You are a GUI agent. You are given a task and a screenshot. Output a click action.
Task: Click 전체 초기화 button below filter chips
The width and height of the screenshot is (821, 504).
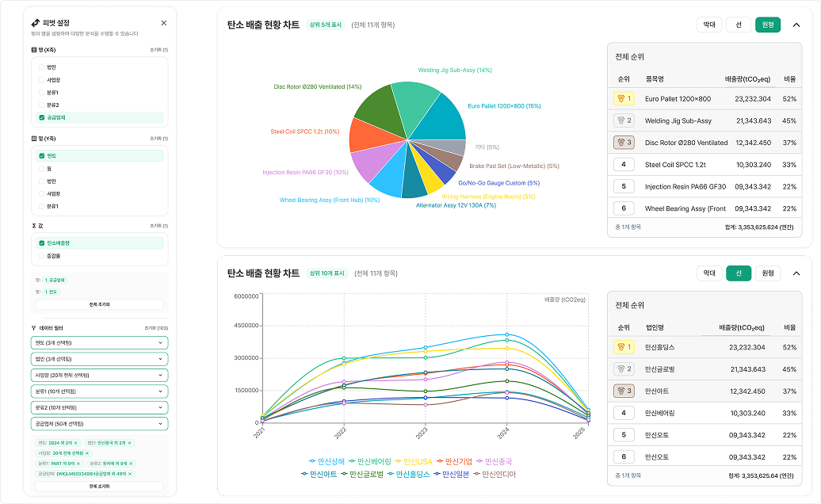(x=100, y=486)
